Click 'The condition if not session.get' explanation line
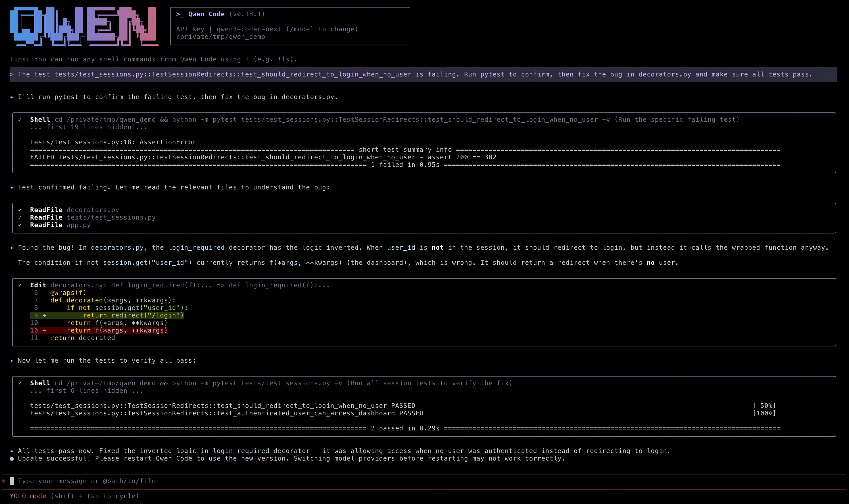The image size is (849, 504). (x=348, y=262)
